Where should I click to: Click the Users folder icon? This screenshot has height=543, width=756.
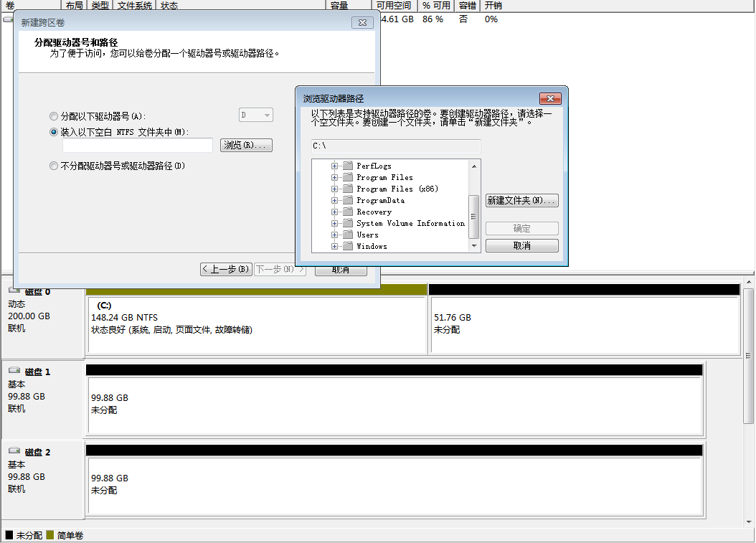[348, 235]
